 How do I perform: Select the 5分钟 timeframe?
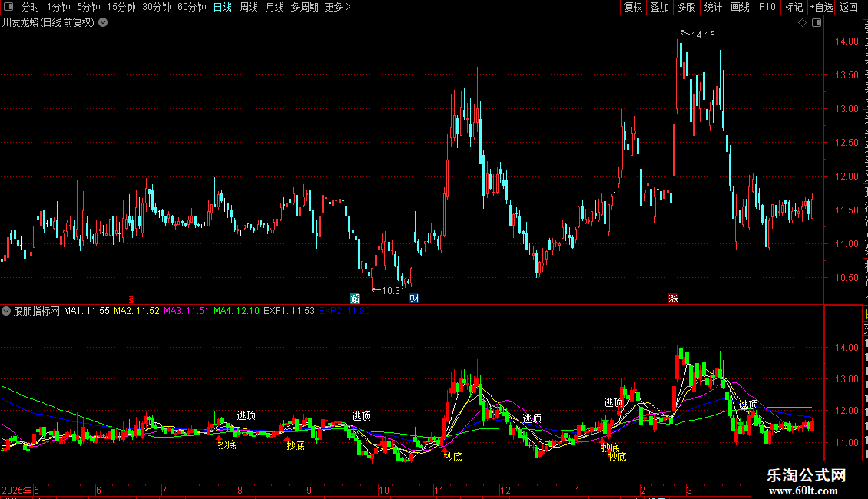click(88, 7)
